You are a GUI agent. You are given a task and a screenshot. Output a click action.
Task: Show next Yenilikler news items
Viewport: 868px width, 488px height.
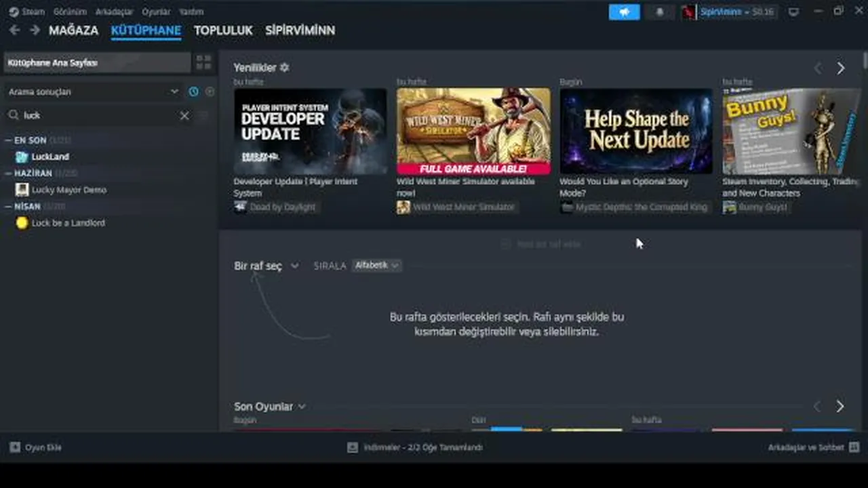841,68
